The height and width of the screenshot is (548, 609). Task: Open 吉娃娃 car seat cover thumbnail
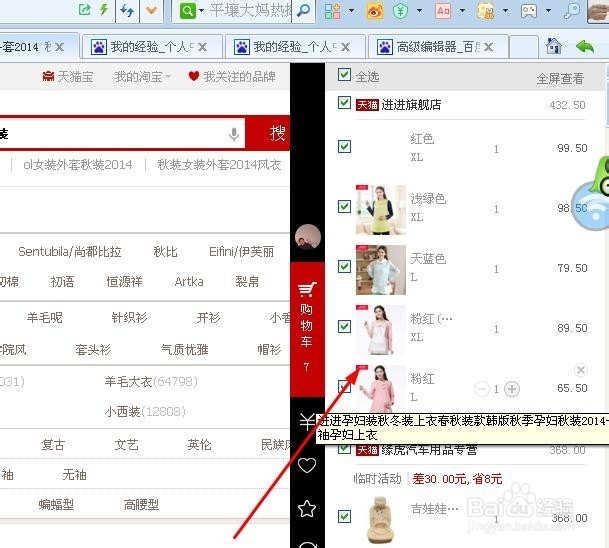pos(381,519)
